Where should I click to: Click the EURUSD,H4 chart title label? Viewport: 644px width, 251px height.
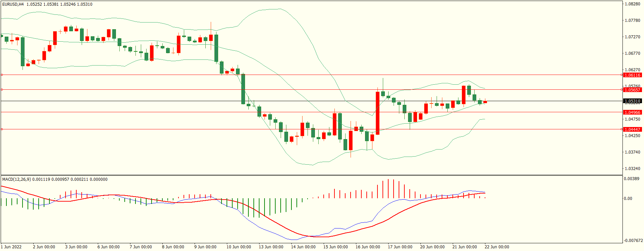pos(13,4)
